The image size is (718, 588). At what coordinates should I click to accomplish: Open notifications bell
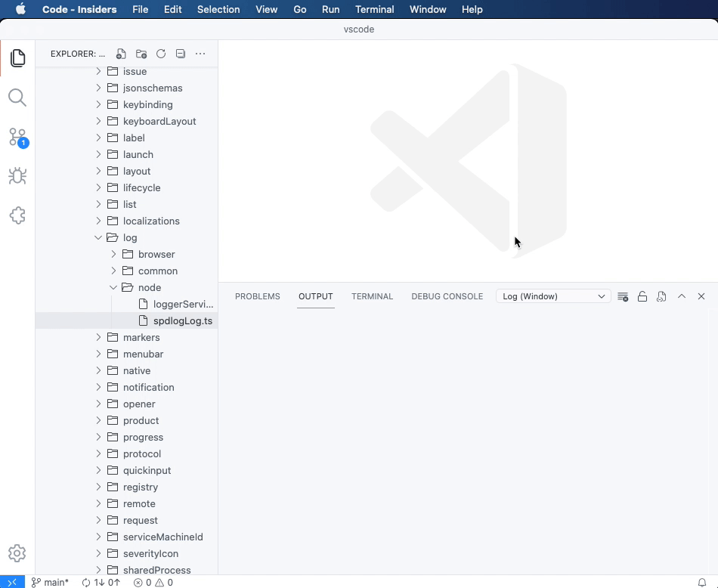click(702, 583)
